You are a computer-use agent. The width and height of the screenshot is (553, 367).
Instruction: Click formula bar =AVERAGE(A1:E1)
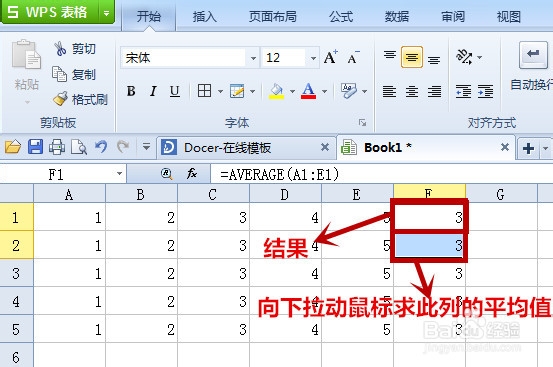[x=382, y=174]
